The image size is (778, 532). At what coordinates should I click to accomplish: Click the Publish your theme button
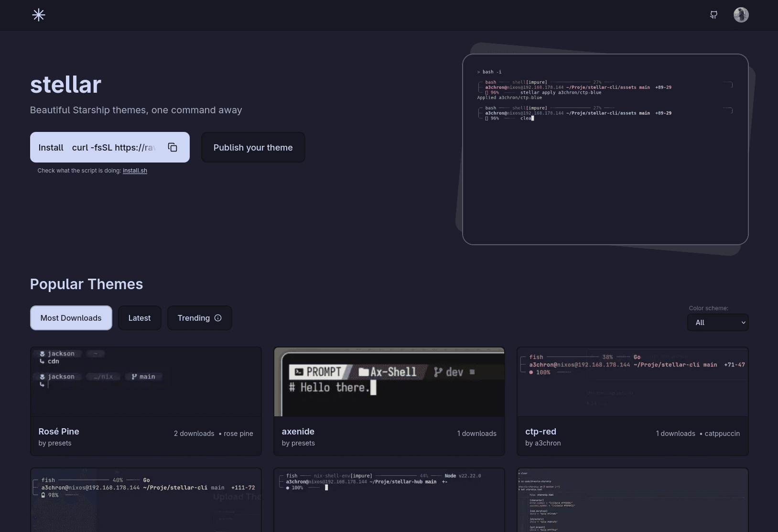pos(253,147)
